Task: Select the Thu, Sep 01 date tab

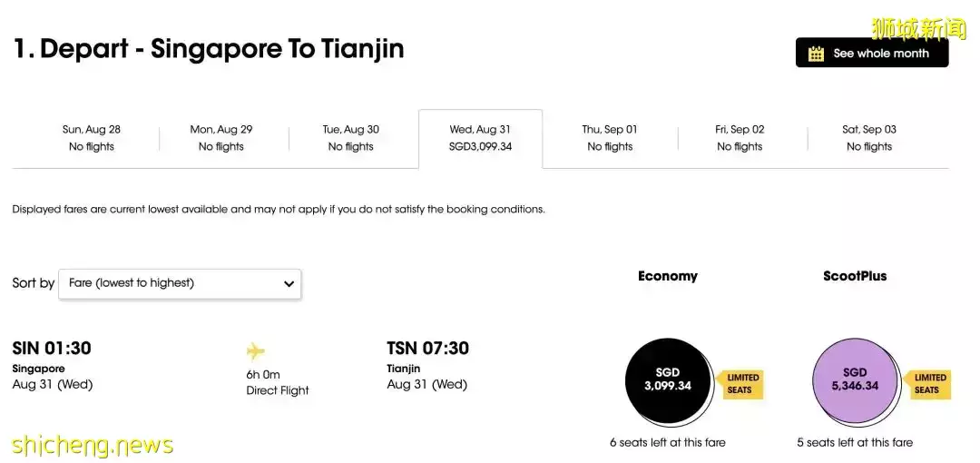Action: click(610, 138)
